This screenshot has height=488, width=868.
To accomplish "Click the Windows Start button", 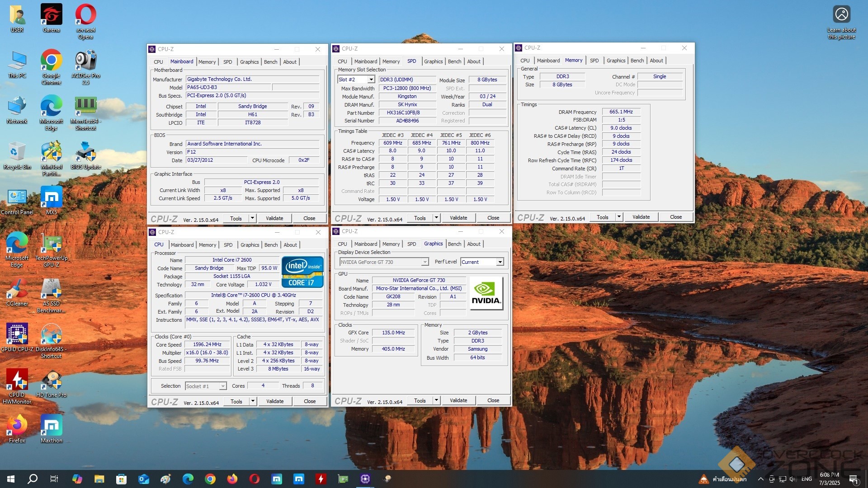I will tap(11, 479).
